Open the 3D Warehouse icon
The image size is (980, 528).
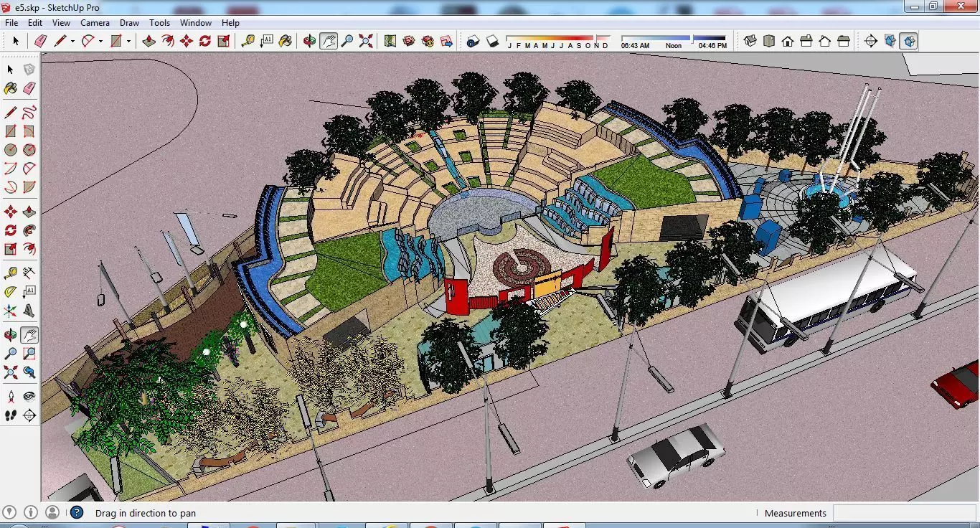click(409, 42)
